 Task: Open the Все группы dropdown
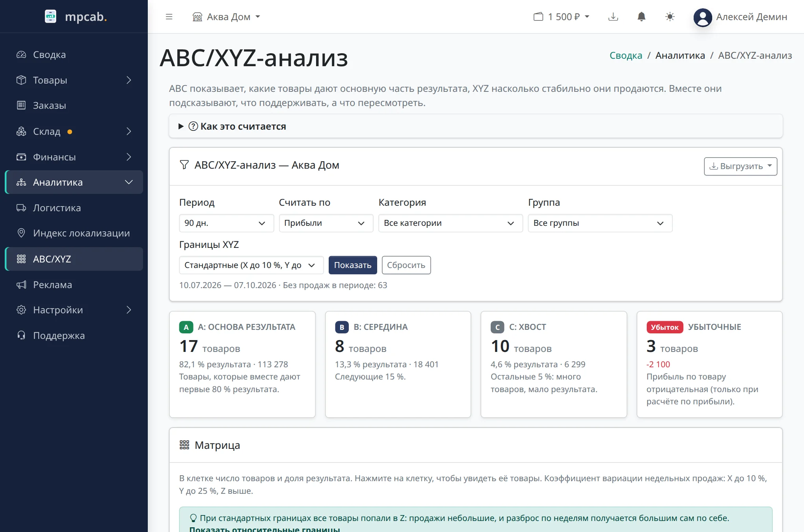(x=600, y=223)
